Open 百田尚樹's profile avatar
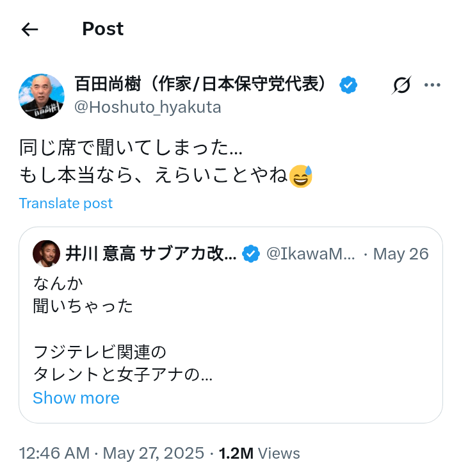Screen dimensions: 461x476 coord(42,96)
